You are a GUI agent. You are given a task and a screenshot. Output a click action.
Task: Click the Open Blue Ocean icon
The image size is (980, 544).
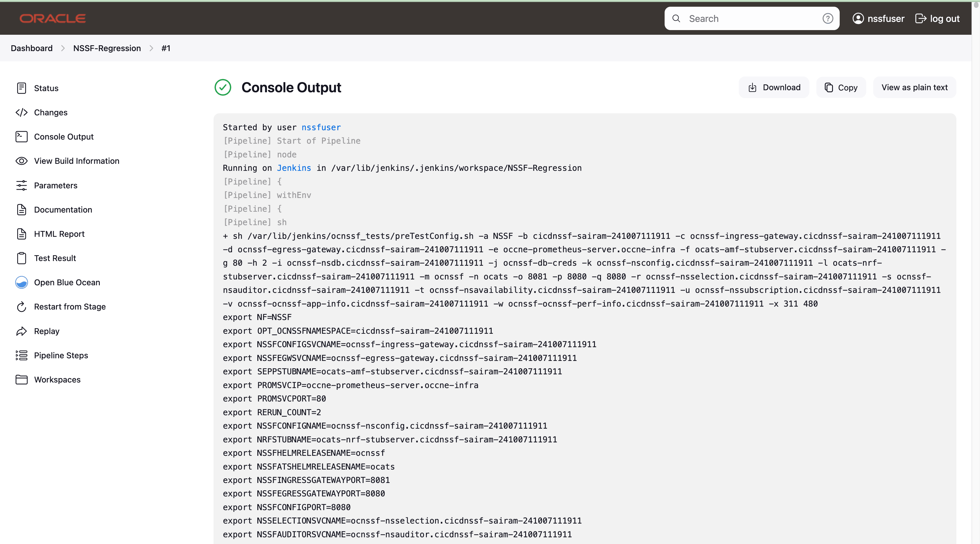21,282
